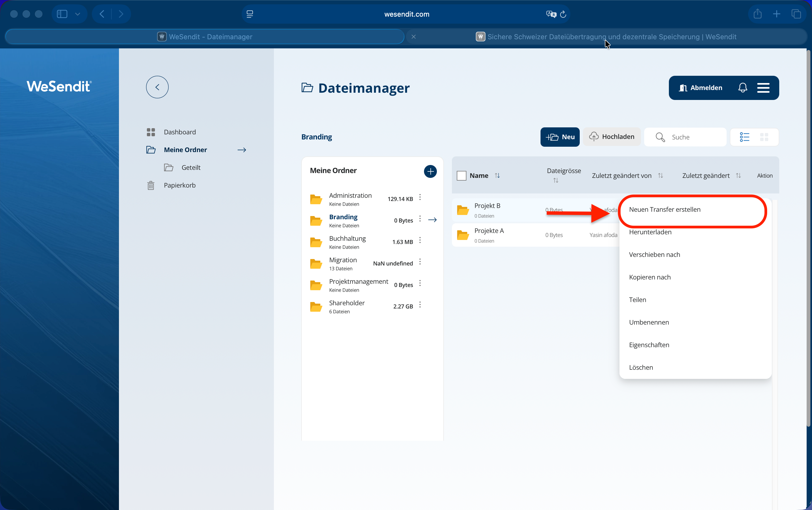Sort by the Zuletzt geändert column arrows
Viewport: 812px width, 510px height.
tap(738, 176)
